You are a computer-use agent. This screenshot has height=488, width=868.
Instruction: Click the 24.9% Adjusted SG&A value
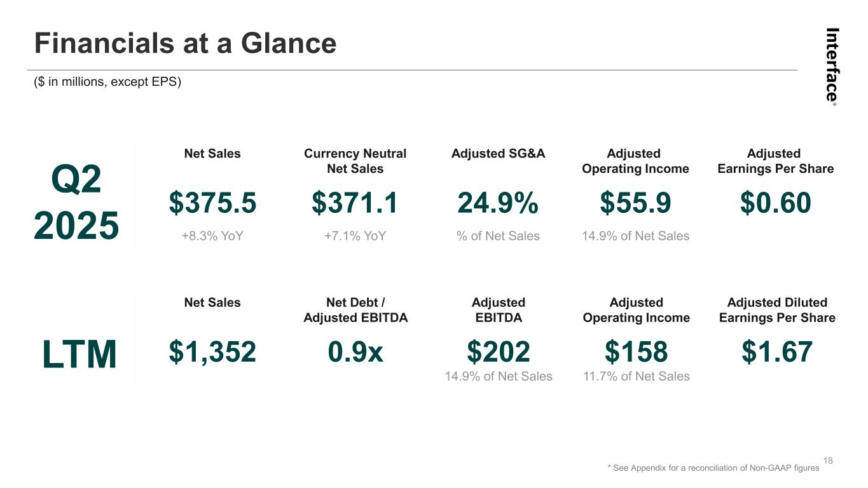498,203
